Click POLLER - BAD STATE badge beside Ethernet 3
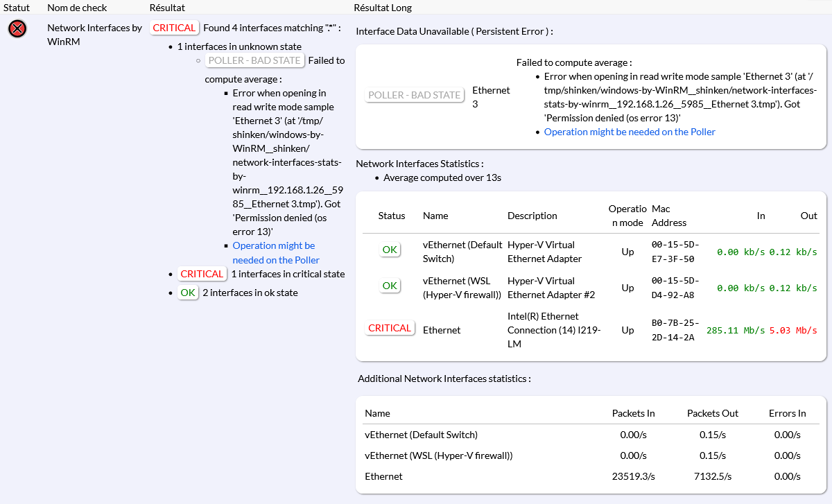This screenshot has width=832, height=504. coord(414,95)
